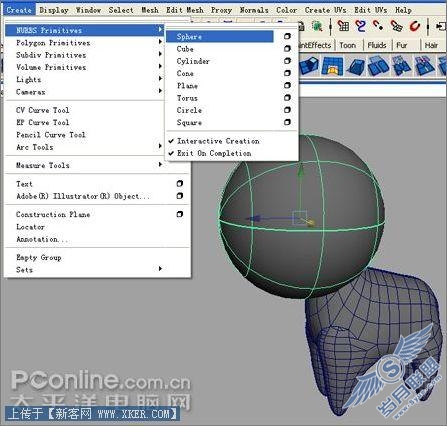Open the Cube option box

pyautogui.click(x=287, y=49)
